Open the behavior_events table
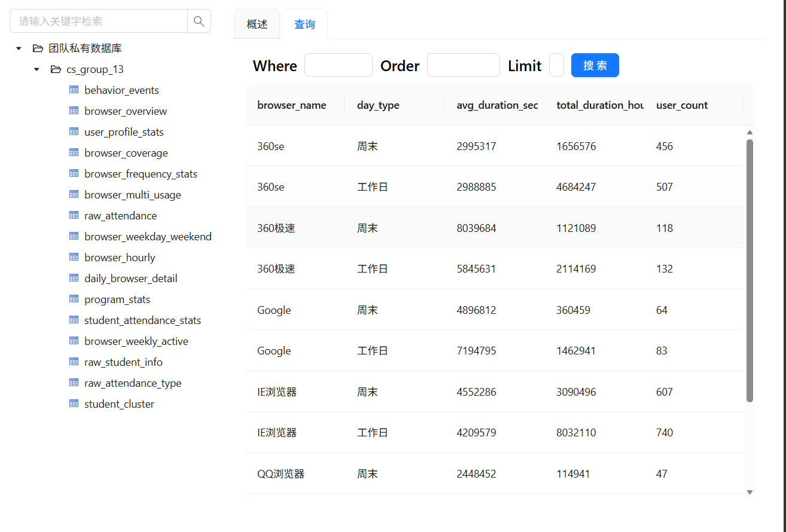Viewport: 786px width, 532px height. (x=121, y=90)
